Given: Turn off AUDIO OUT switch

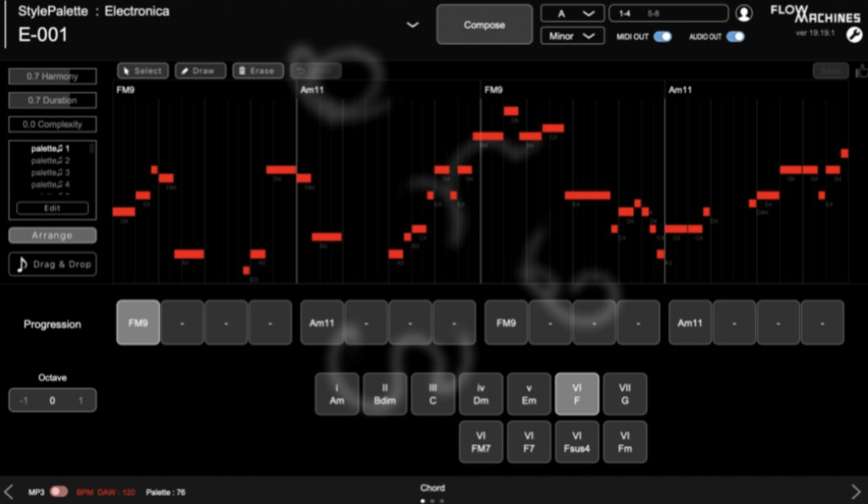Looking at the screenshot, I should point(735,36).
